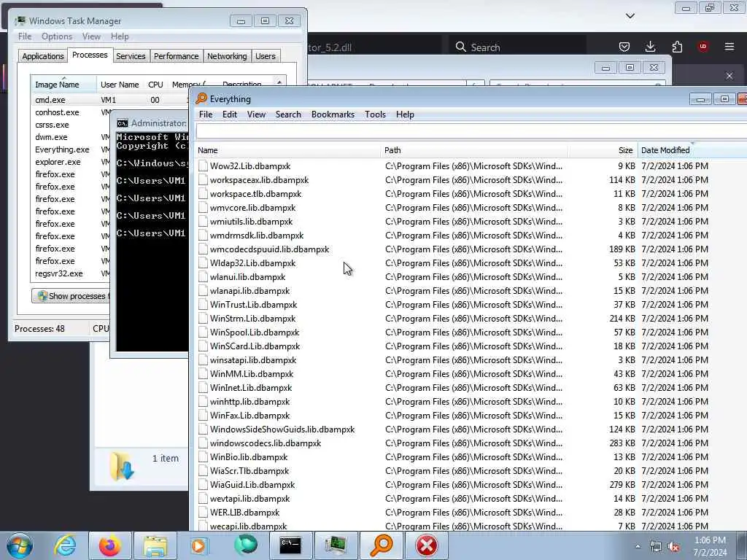Click the red X taskbar icon
The image size is (747, 560).
click(x=426, y=545)
